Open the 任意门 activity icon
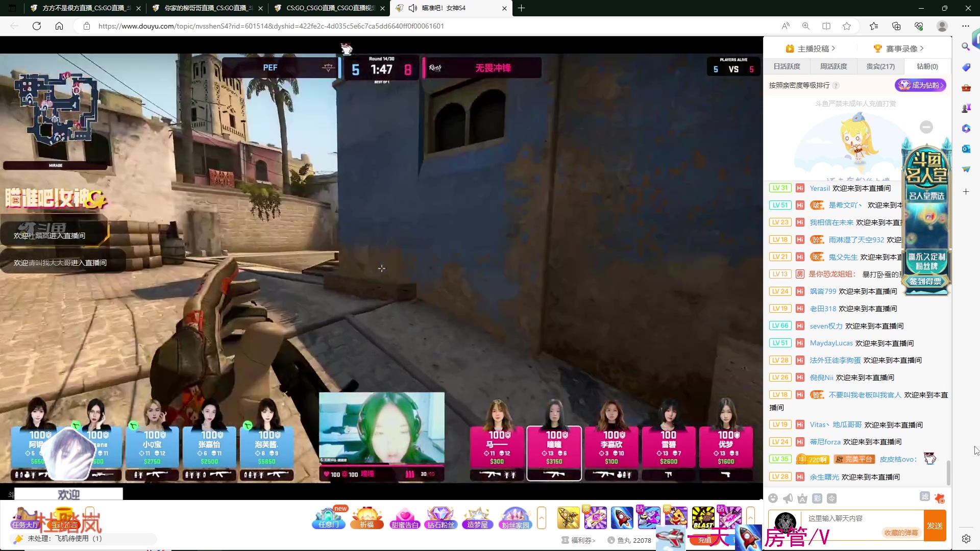The height and width of the screenshot is (551, 980). 329,517
